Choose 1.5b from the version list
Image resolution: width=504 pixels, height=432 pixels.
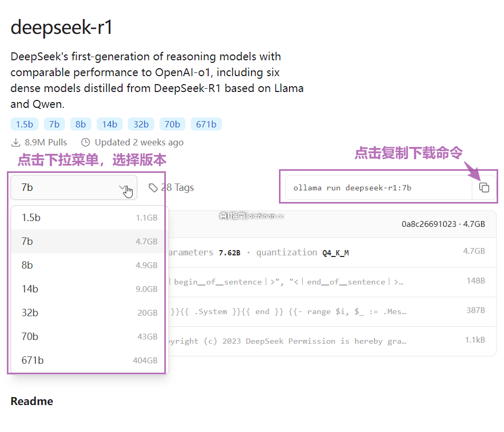[x=89, y=217]
